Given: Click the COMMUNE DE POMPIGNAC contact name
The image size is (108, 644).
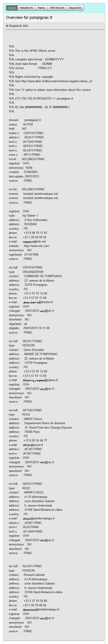Looking at the screenshot, I should (x=43, y=276).
